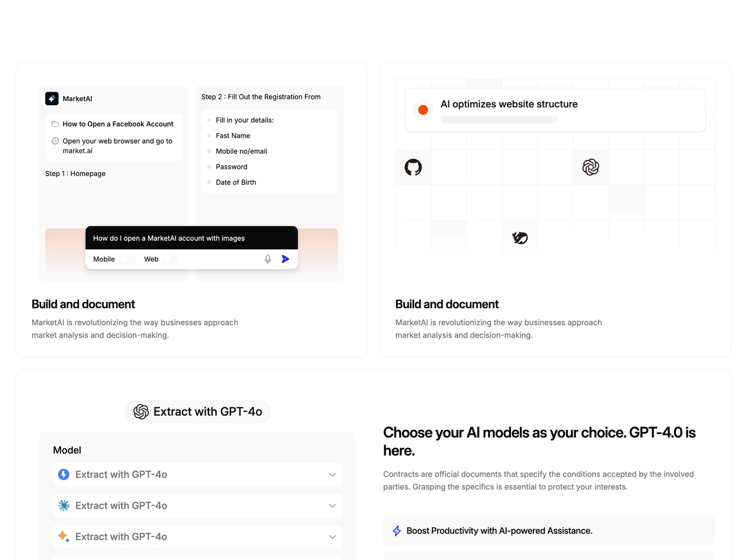Screen dimensions: 747x560
Task: Click the GitHub logo in the grid
Action: pyautogui.click(x=413, y=167)
